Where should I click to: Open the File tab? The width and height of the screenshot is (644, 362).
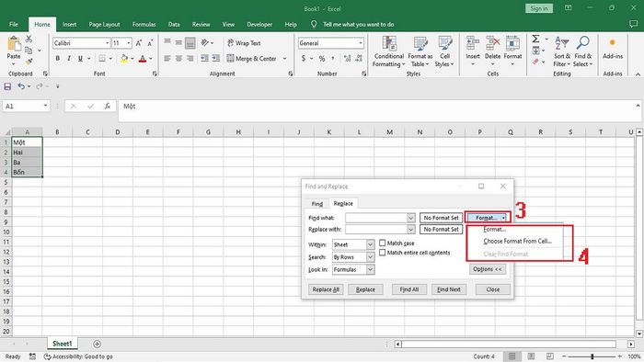(x=14, y=25)
